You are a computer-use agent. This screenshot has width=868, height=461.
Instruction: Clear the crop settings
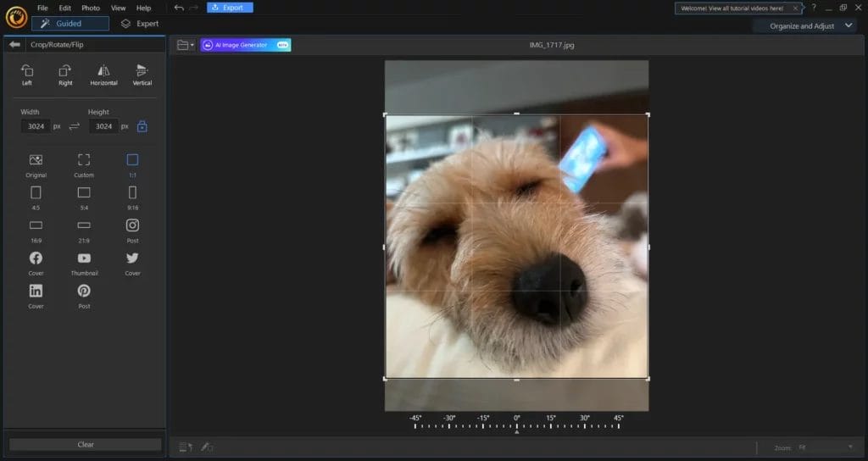(x=86, y=444)
